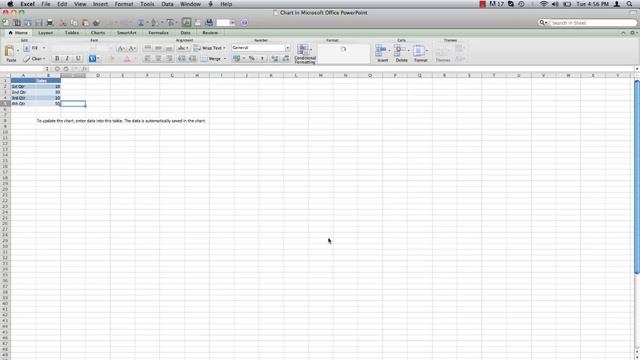Click the Print icon in toolbar
Image resolution: width=640 pixels, height=360 pixels.
pyautogui.click(x=50, y=22)
